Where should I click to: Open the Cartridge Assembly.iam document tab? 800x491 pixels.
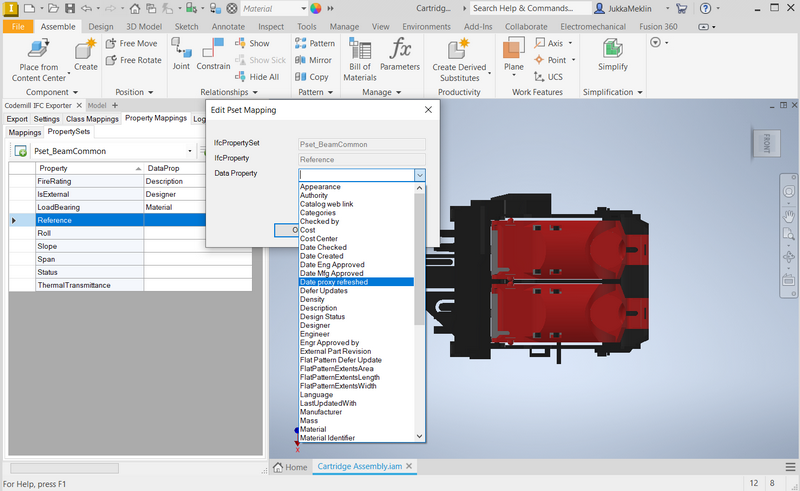[359, 467]
